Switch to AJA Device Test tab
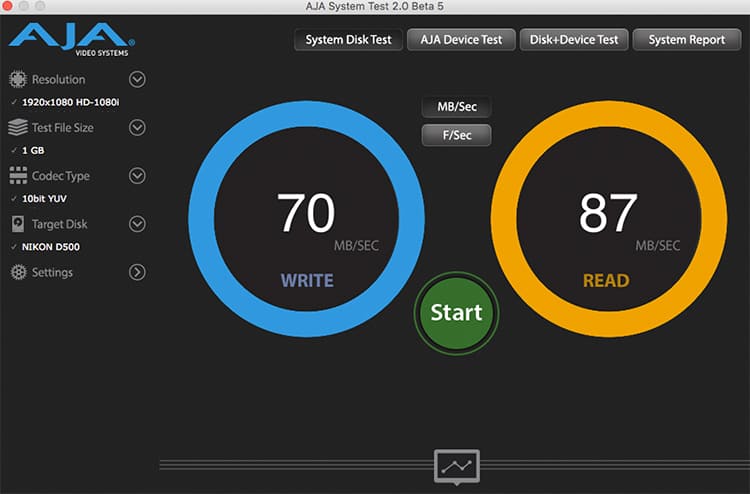Image resolution: width=750 pixels, height=494 pixels. point(461,40)
